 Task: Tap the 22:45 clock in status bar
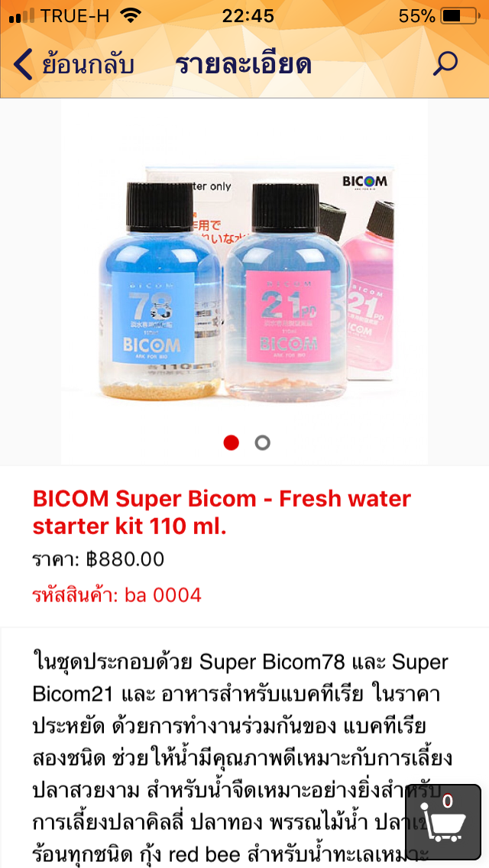248,16
